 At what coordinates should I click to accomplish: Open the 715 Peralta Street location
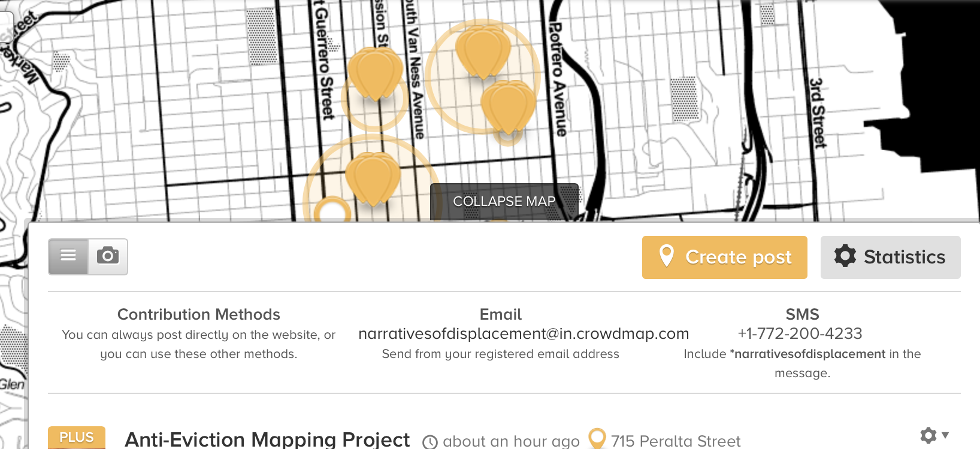pos(675,441)
